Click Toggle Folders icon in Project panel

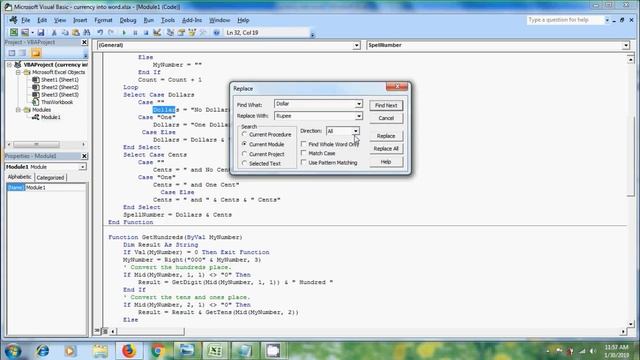tap(36, 53)
